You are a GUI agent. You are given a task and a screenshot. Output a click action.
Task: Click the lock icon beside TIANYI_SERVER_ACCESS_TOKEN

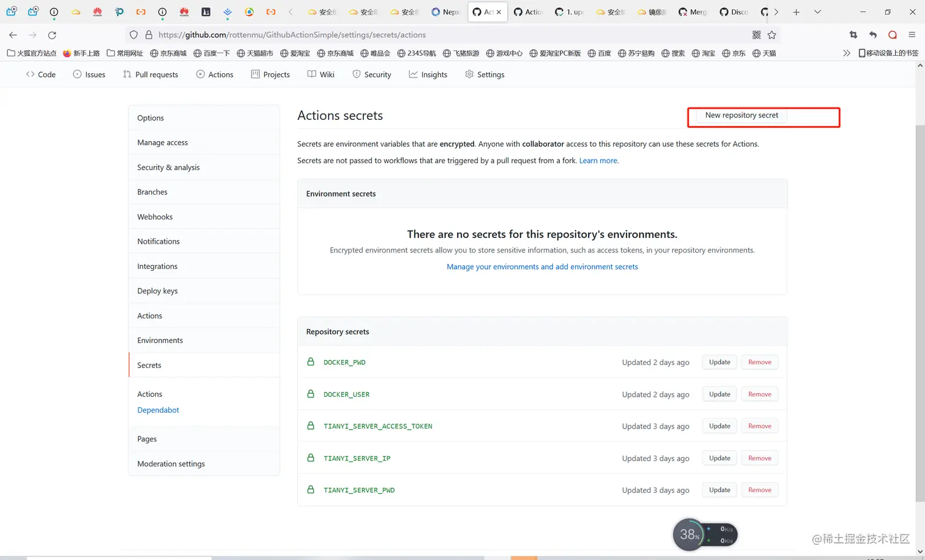click(311, 426)
